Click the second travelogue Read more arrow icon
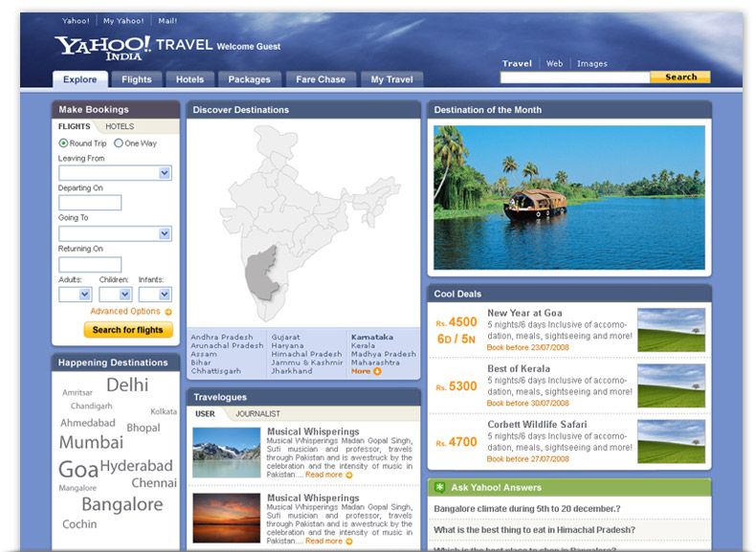Image resolution: width=756 pixels, height=552 pixels. (349, 541)
